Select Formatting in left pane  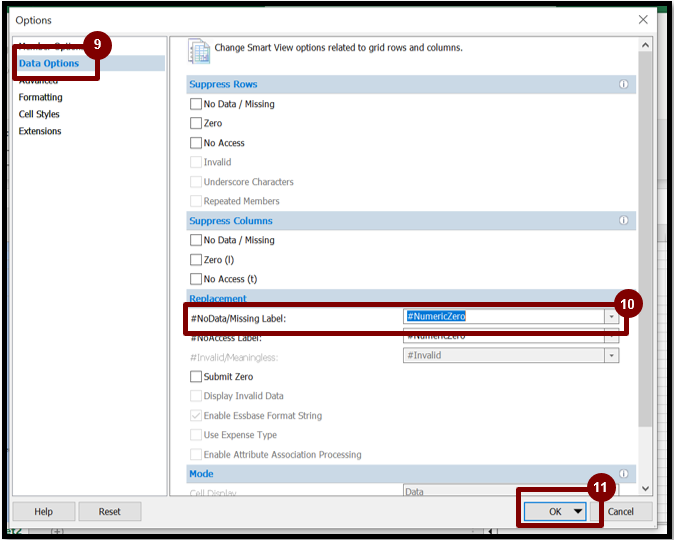(x=40, y=97)
